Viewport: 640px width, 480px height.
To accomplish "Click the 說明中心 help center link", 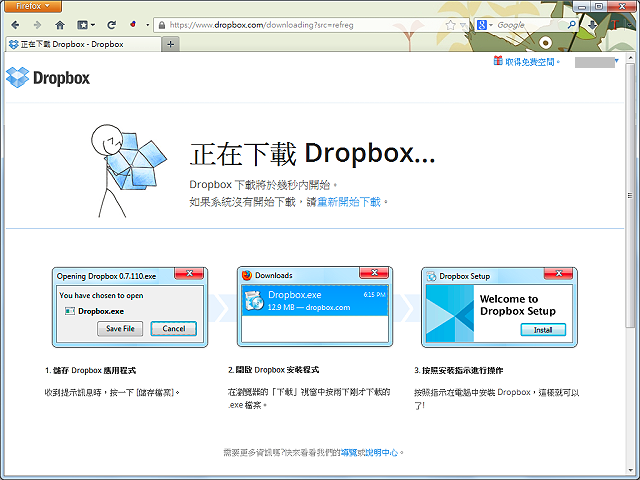I will [382, 452].
